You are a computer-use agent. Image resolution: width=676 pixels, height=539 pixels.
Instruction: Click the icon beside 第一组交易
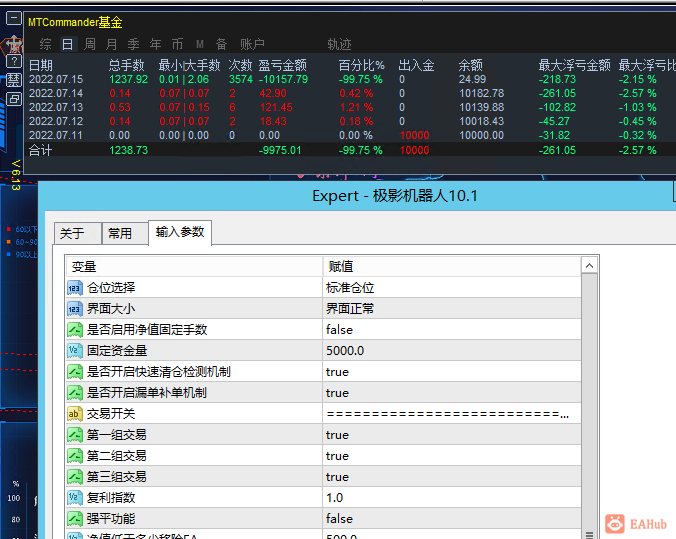coord(75,435)
